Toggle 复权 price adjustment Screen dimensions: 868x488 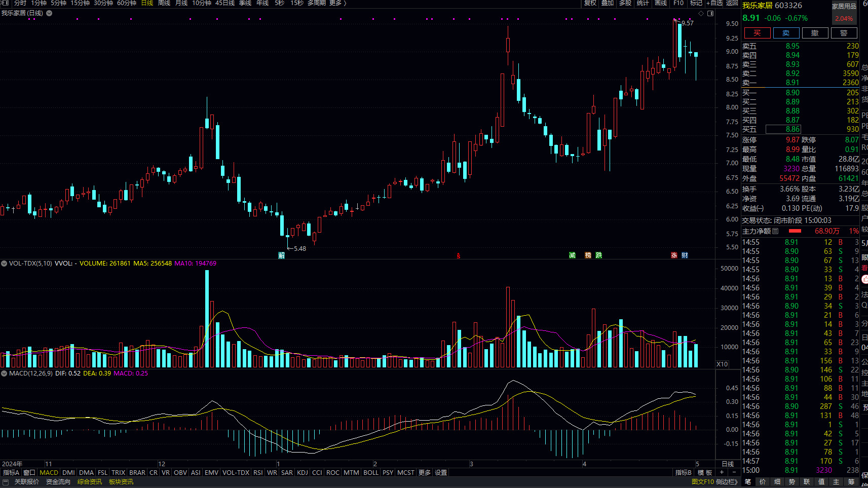pyautogui.click(x=590, y=3)
